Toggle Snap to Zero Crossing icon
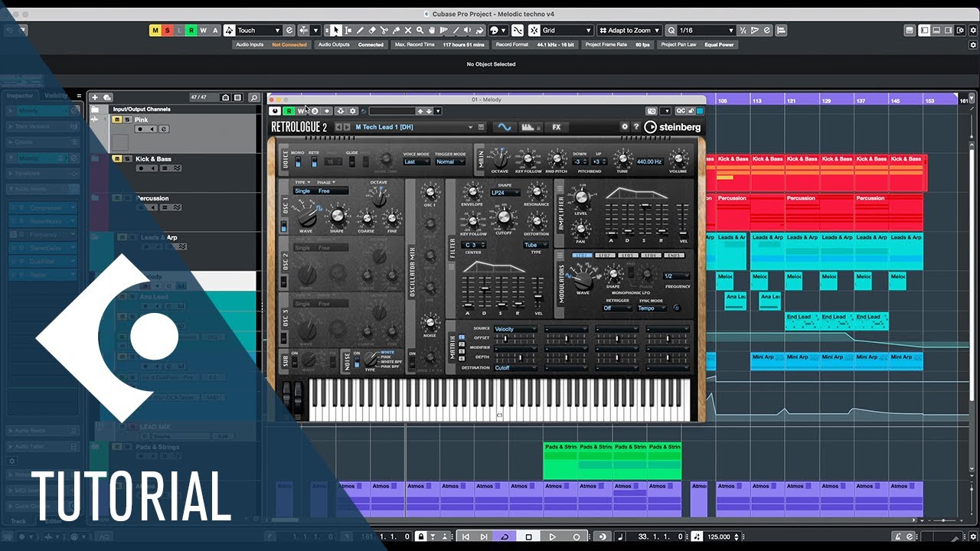 tap(518, 31)
